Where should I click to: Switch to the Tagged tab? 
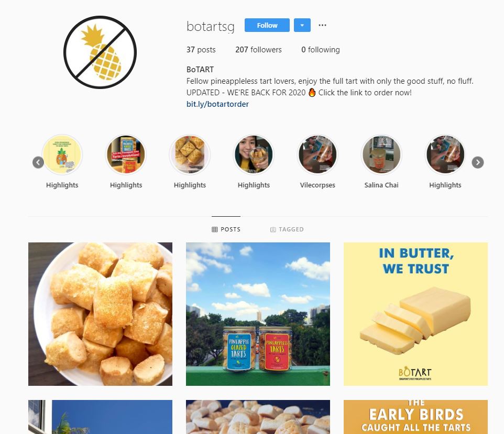coord(287,229)
